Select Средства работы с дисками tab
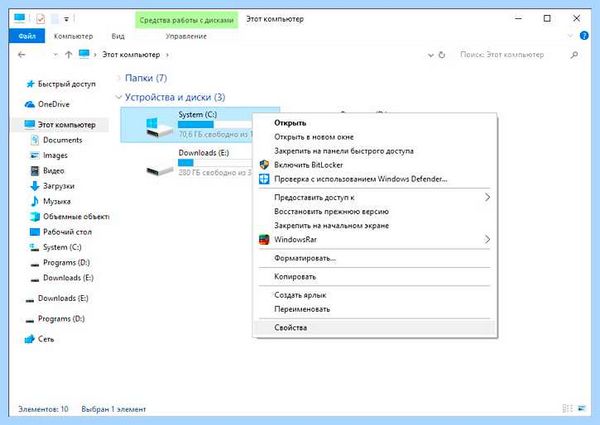 point(186,20)
